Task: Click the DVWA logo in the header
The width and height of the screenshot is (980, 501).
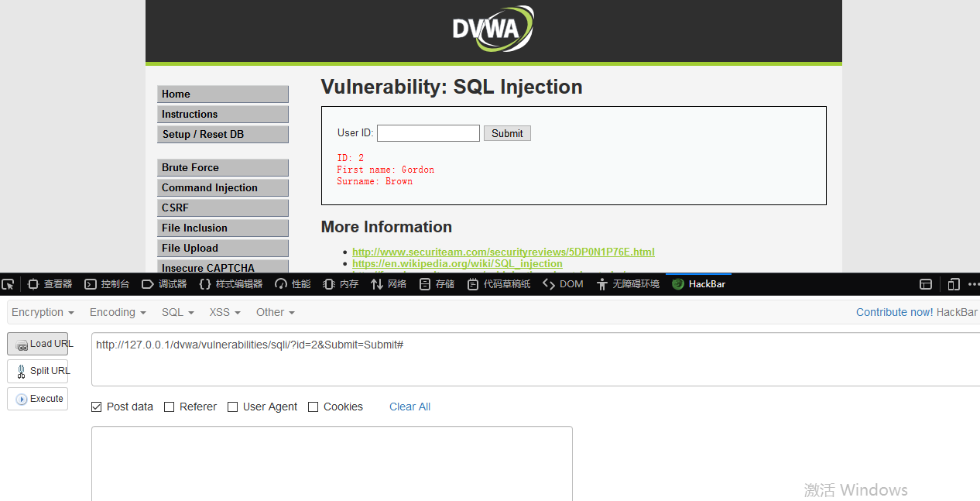Action: (493, 29)
